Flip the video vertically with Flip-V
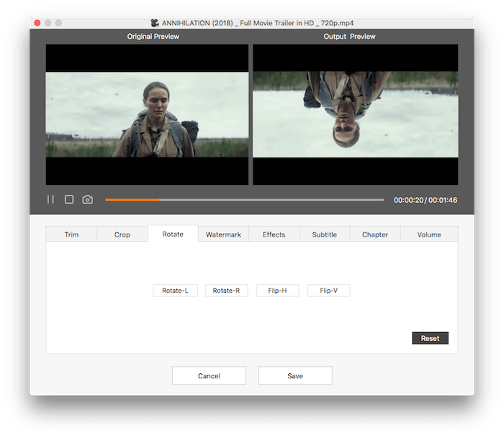 point(328,291)
